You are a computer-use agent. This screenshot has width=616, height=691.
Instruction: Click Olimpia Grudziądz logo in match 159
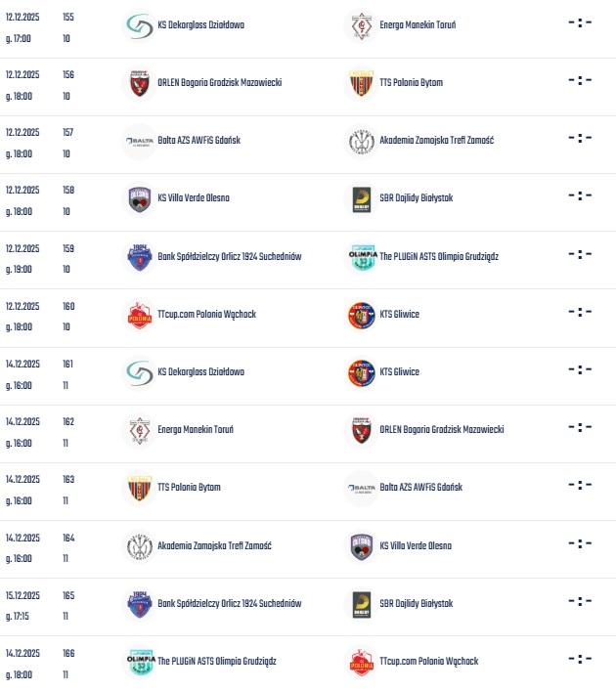point(361,256)
